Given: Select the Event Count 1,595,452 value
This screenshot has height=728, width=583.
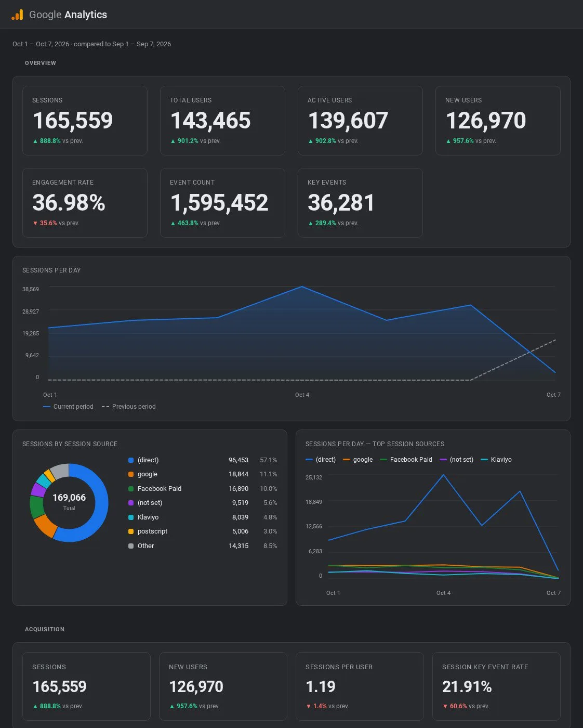Looking at the screenshot, I should click(219, 203).
